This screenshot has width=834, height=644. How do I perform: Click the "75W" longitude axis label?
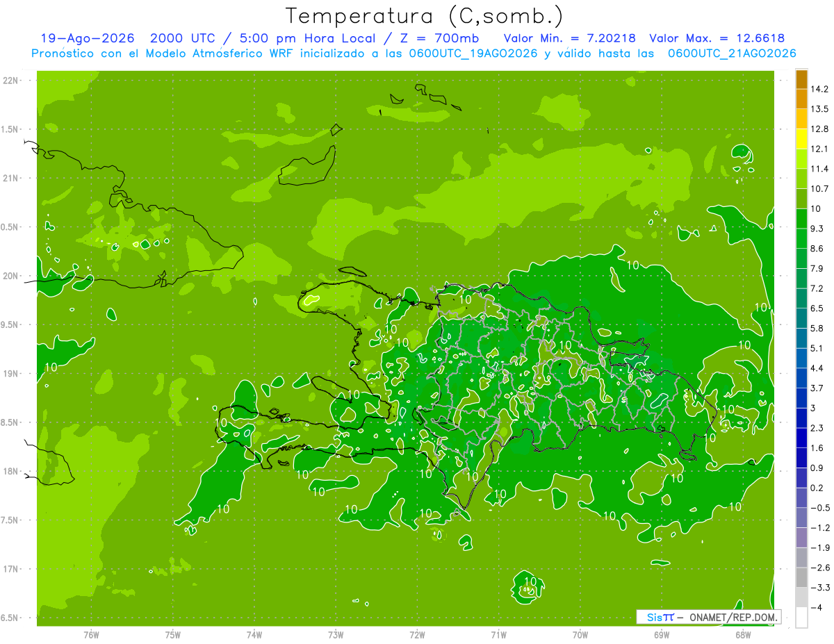[173, 635]
